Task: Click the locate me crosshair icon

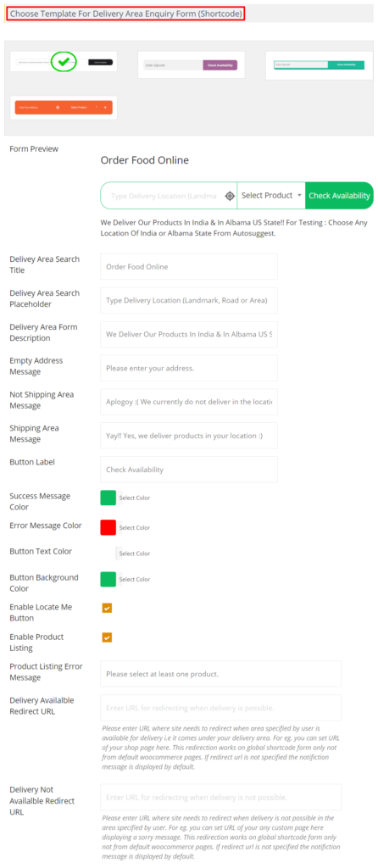Action: [230, 196]
